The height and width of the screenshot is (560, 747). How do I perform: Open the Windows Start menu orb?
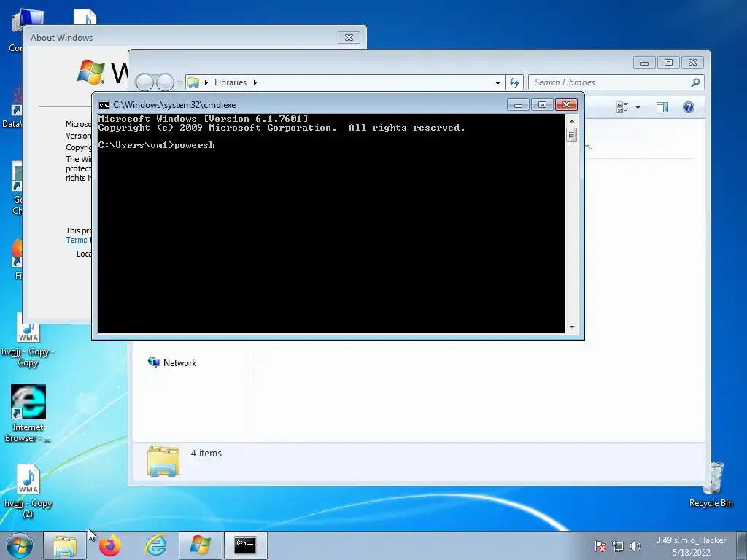point(20,545)
